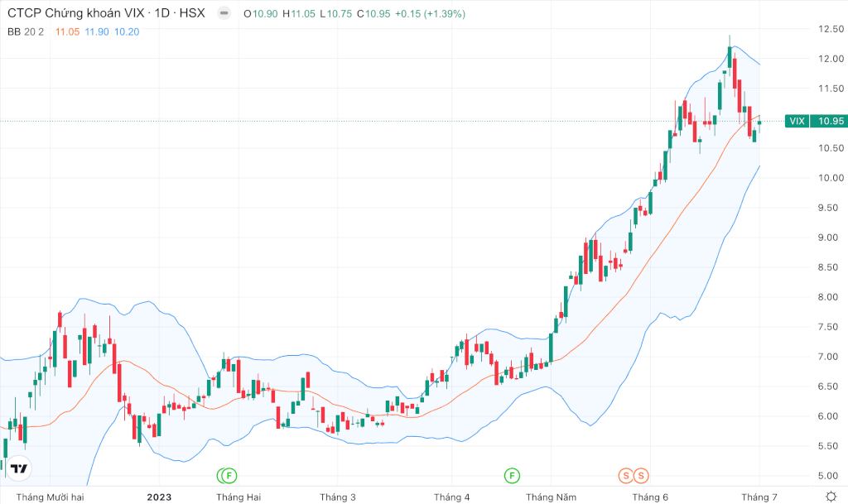848x504 pixels.
Task: Click BB basis value 11.05
Action: pyautogui.click(x=67, y=32)
